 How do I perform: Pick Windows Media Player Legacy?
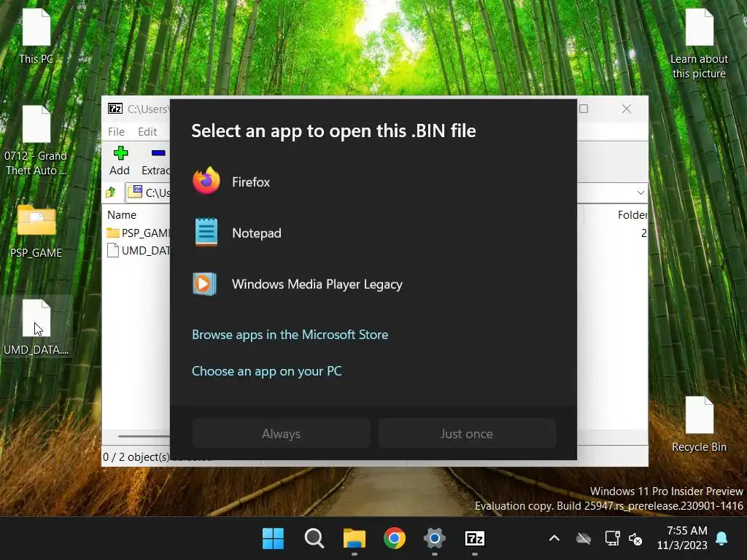(373, 284)
